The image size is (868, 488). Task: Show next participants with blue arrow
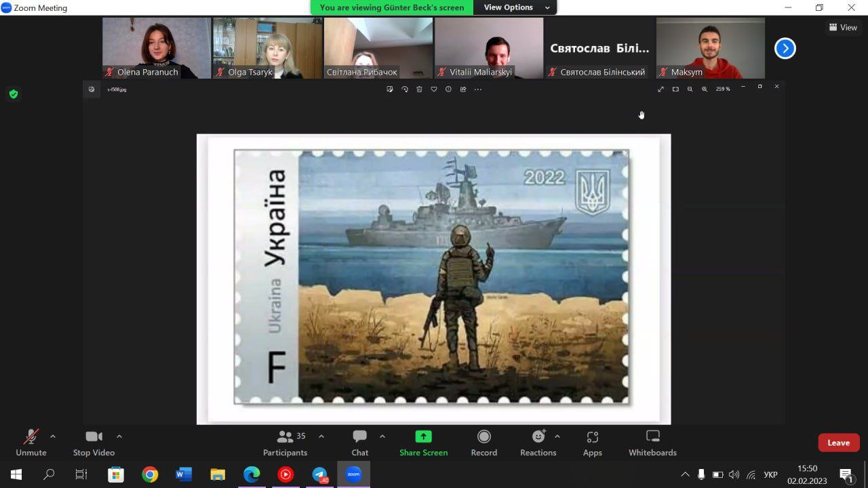785,48
